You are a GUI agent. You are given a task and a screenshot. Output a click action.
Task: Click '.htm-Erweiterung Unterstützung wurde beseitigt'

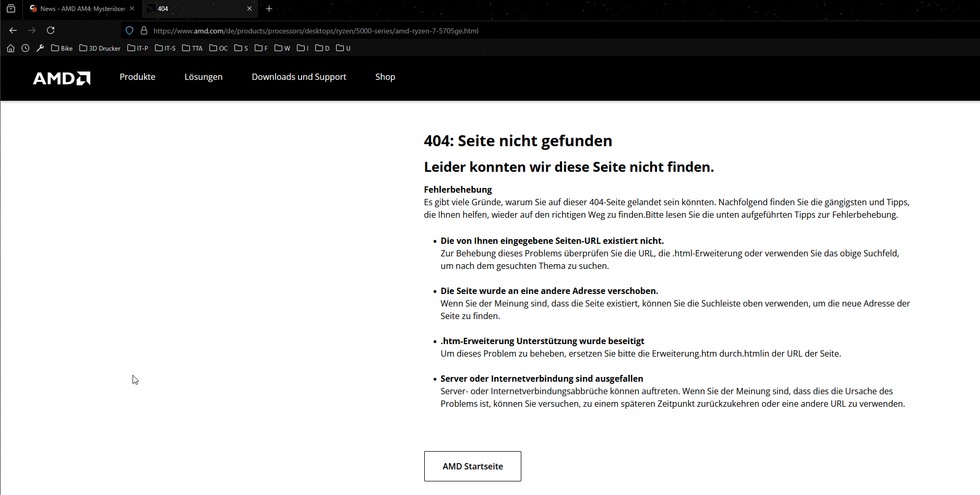click(x=542, y=341)
